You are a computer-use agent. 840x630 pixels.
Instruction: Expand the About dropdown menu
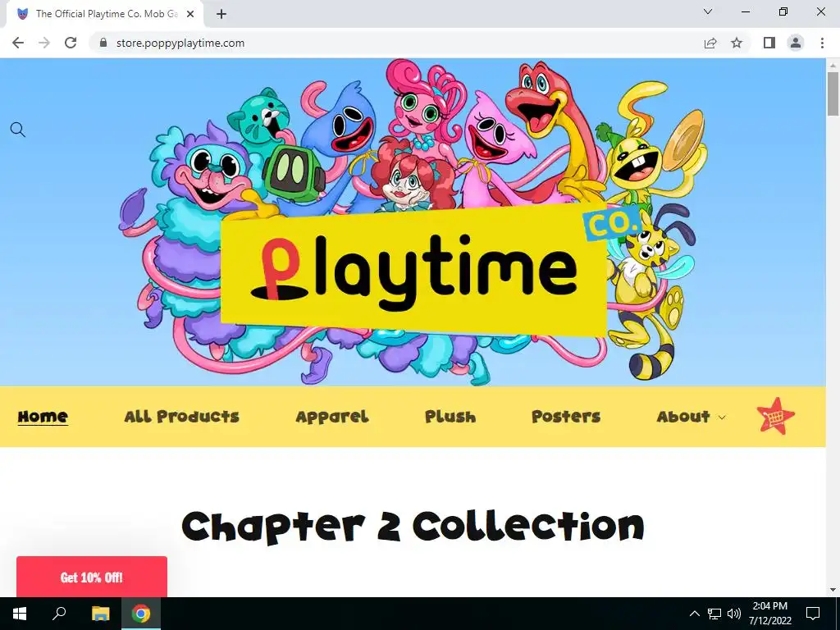(691, 417)
